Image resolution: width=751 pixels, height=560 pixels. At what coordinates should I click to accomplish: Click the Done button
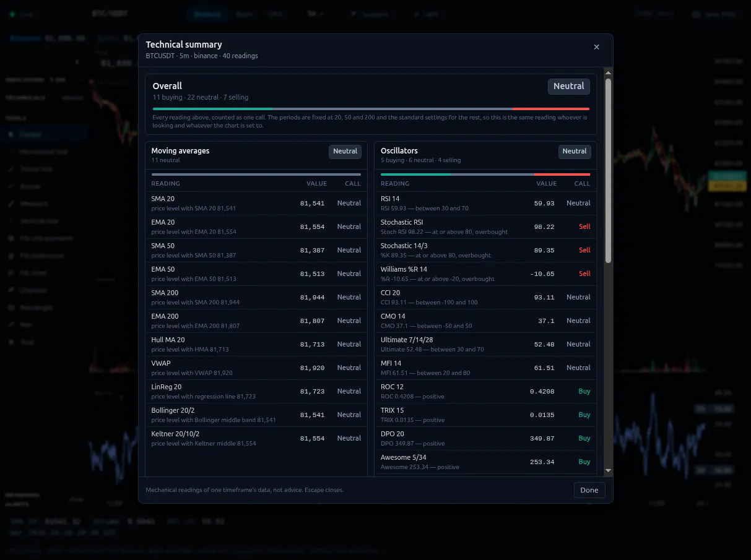point(589,490)
